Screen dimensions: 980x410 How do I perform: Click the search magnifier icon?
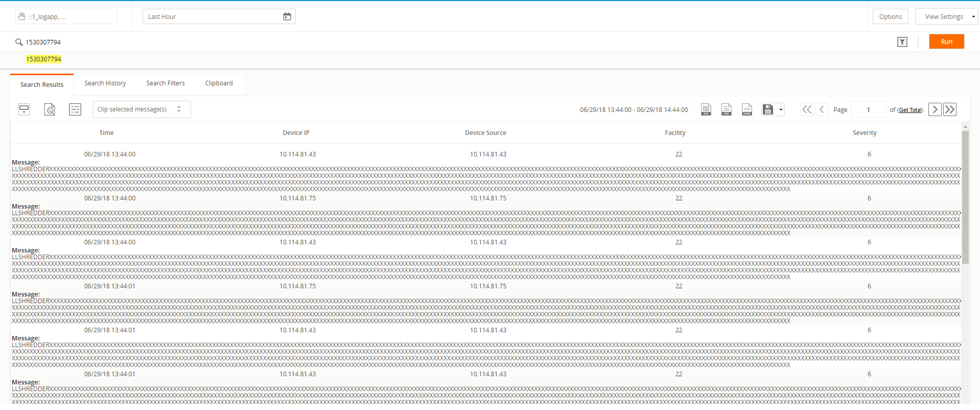[x=19, y=42]
